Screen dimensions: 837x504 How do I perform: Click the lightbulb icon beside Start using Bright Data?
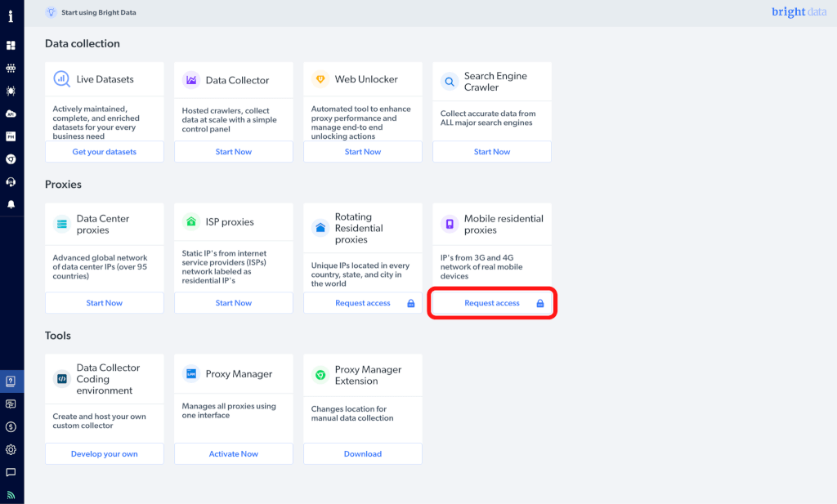[x=51, y=12]
